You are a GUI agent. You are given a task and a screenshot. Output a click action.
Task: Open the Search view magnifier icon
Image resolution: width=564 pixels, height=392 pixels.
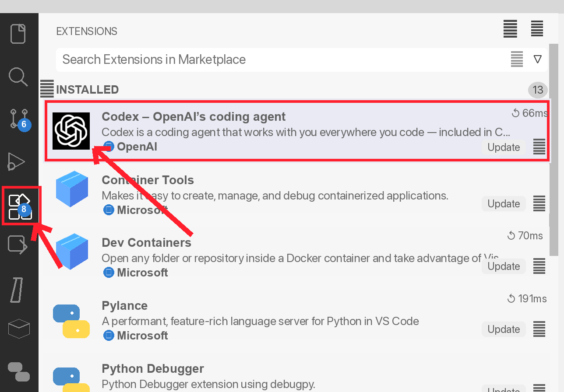pyautogui.click(x=19, y=77)
